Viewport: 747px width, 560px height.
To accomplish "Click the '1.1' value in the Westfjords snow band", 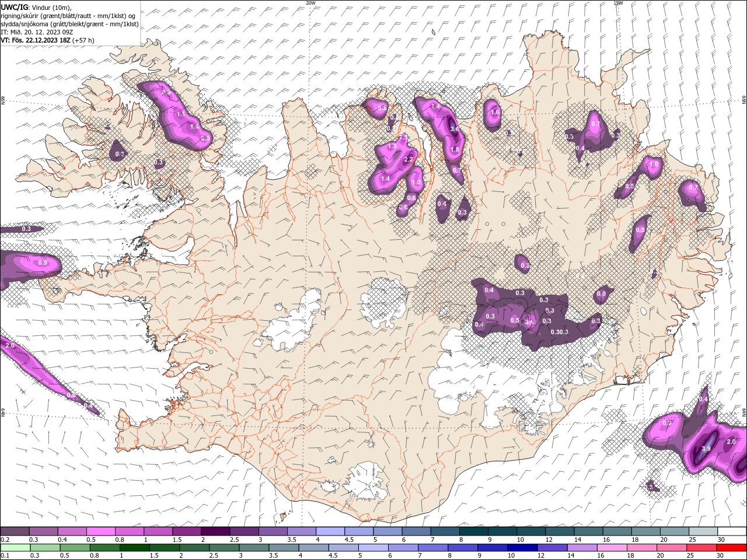I will click(x=181, y=114).
